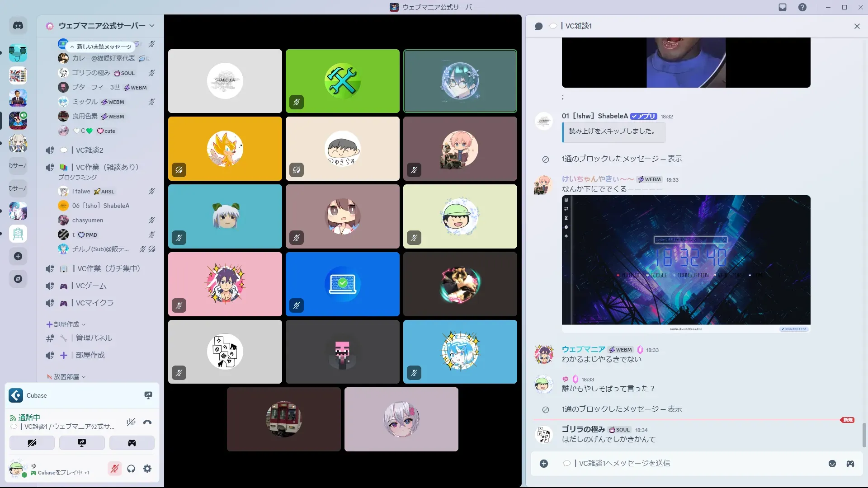Open emoji picker in message box

click(x=832, y=464)
